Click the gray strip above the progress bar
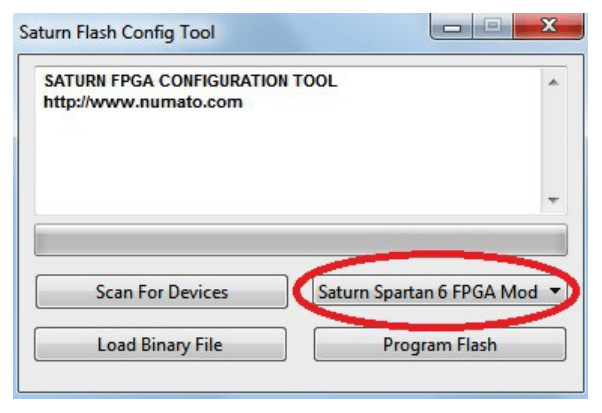 (300, 218)
